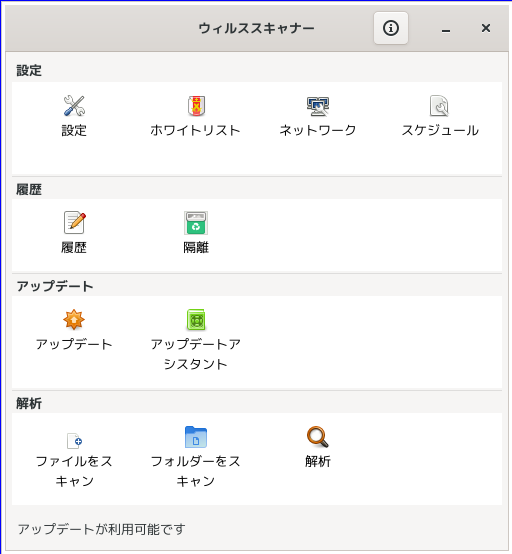This screenshot has width=512, height=554.
Task: Launch the green アップデートアシスタント icon
Action: tap(196, 319)
